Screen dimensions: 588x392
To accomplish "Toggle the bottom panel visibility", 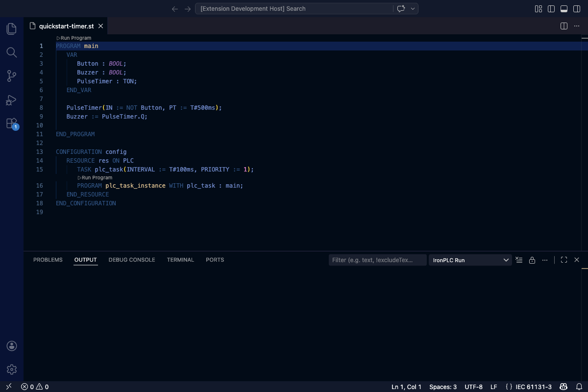I will click(x=564, y=9).
